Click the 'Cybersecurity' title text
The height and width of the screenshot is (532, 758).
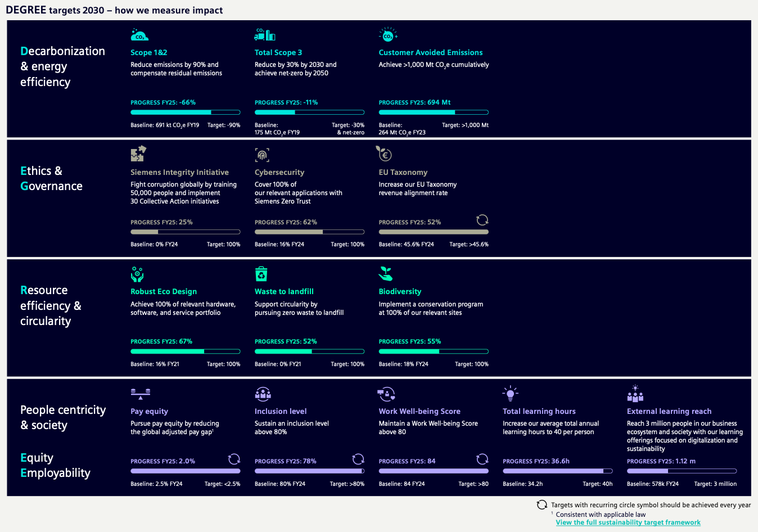[x=279, y=172]
